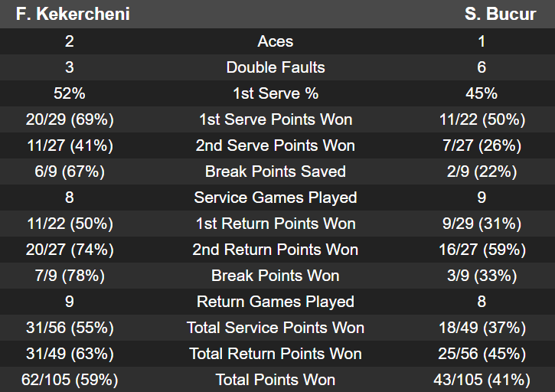Click the Total Points Won label
Viewport: 555px width, 392px height.
pos(276,380)
